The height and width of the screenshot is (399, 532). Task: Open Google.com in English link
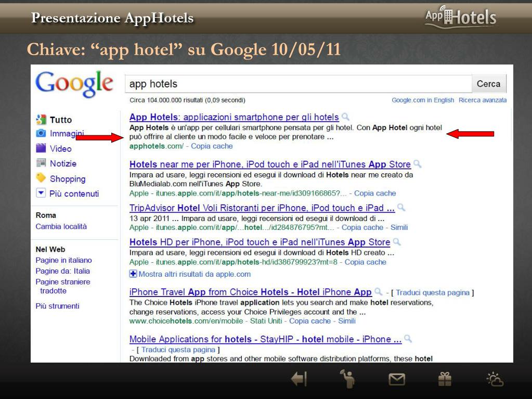[423, 100]
